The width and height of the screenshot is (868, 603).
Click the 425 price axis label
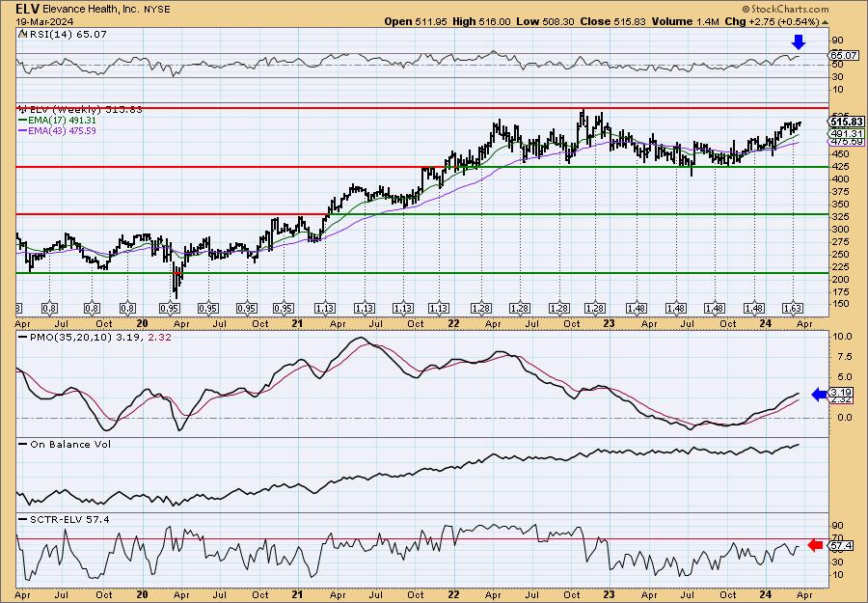click(x=840, y=166)
